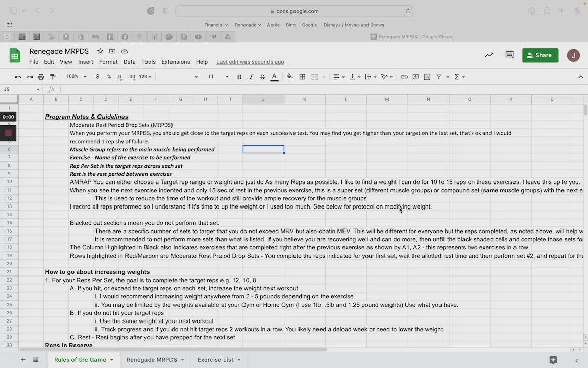The width and height of the screenshot is (588, 368).
Task: Format selection as currency
Action: tap(97, 77)
